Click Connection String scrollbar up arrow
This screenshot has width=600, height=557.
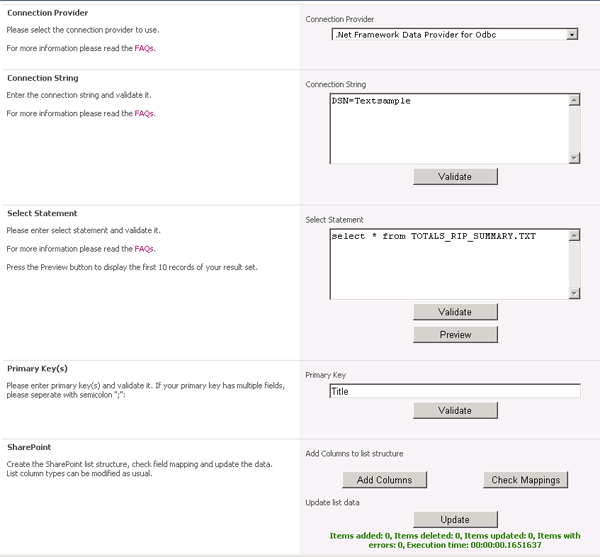click(574, 100)
